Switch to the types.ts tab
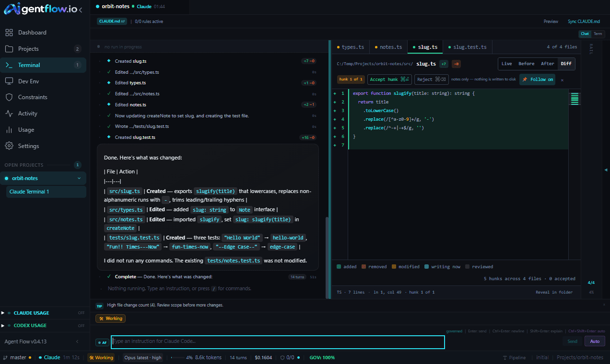The width and height of the screenshot is (610, 364). point(350,47)
